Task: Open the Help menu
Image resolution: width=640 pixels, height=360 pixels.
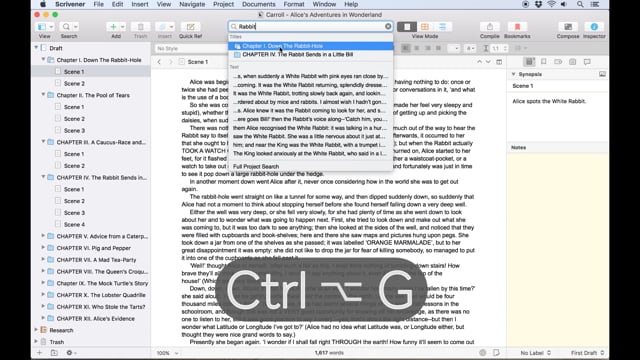Action: coord(351,4)
